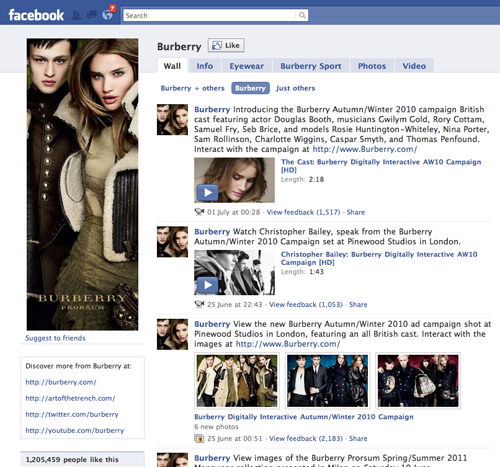Open http://burberry.com/ sidebar link
This screenshot has height=467, width=500.
coord(61,382)
